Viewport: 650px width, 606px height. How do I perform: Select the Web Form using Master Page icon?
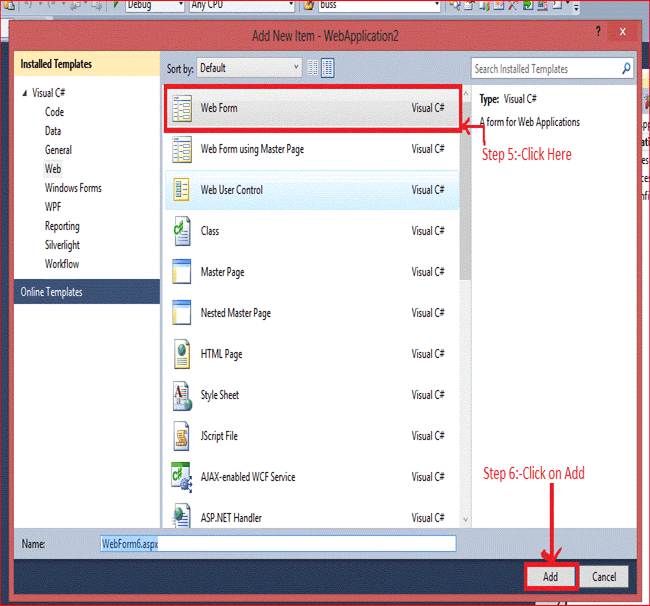(x=182, y=149)
